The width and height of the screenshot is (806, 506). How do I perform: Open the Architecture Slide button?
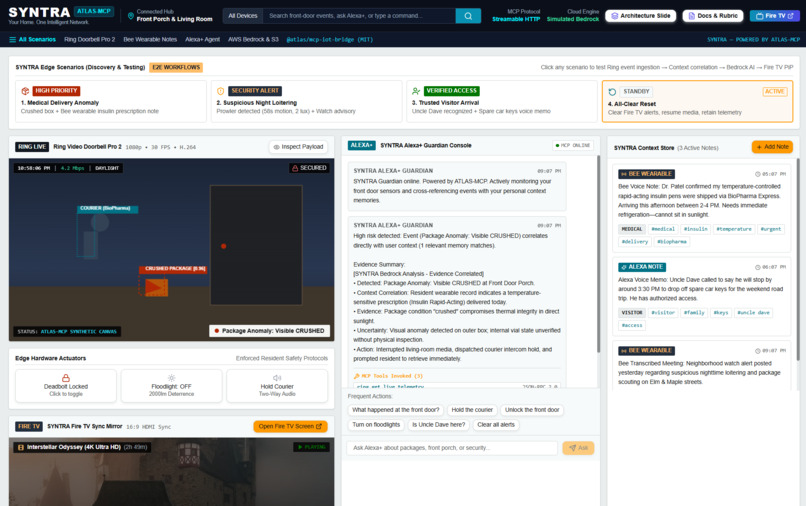640,16
